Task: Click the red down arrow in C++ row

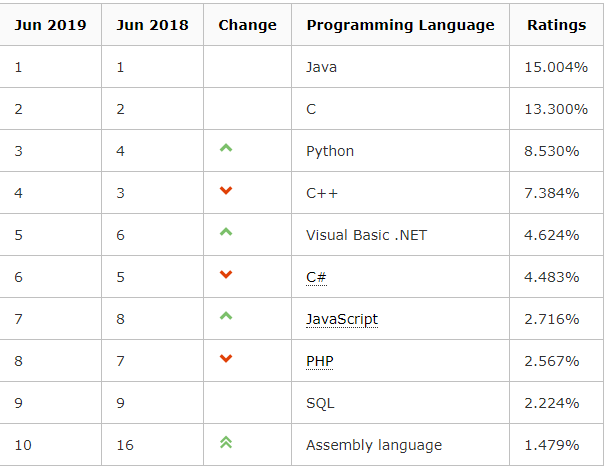Action: point(226,190)
